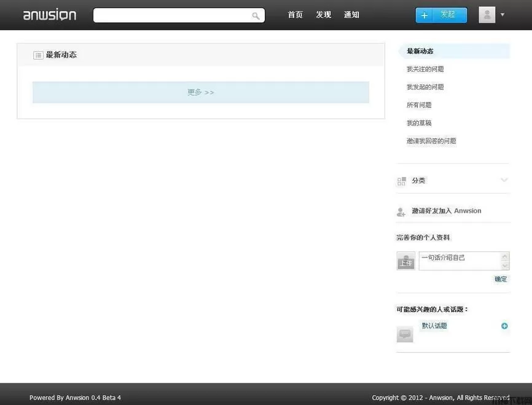Click Powered By Anwsion 0.4 Beta 4 text
The width and height of the screenshot is (532, 405).
pyautogui.click(x=75, y=398)
